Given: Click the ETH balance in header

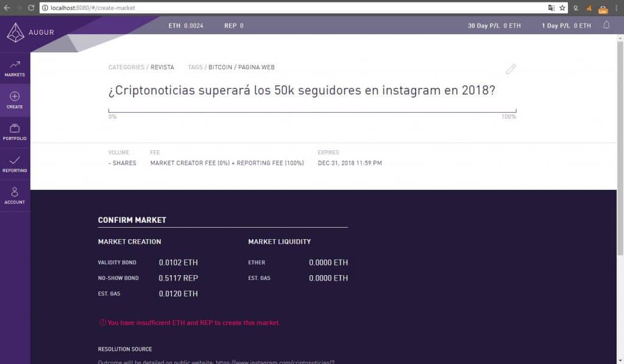Looking at the screenshot, I should (x=186, y=26).
